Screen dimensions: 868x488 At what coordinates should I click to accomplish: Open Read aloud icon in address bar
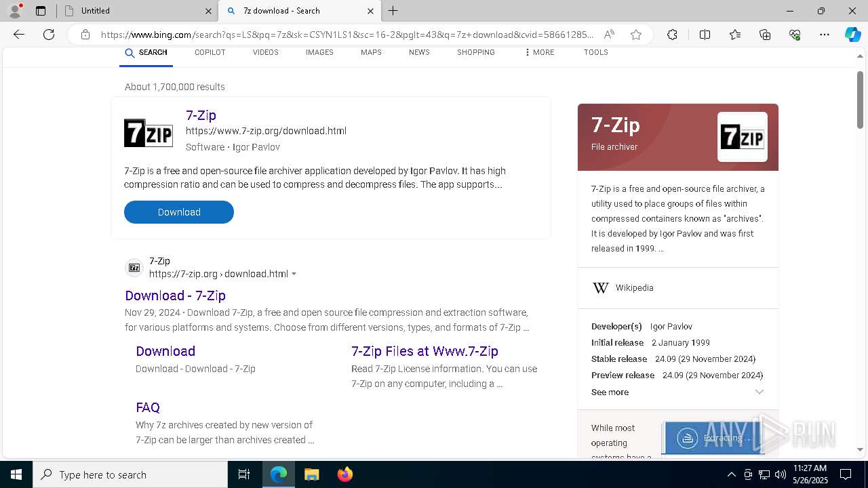609,35
